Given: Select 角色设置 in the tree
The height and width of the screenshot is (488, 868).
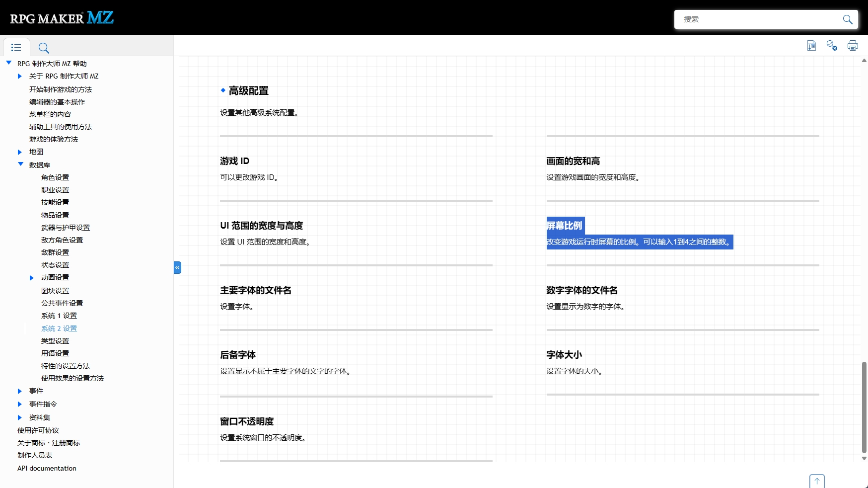Looking at the screenshot, I should [55, 177].
